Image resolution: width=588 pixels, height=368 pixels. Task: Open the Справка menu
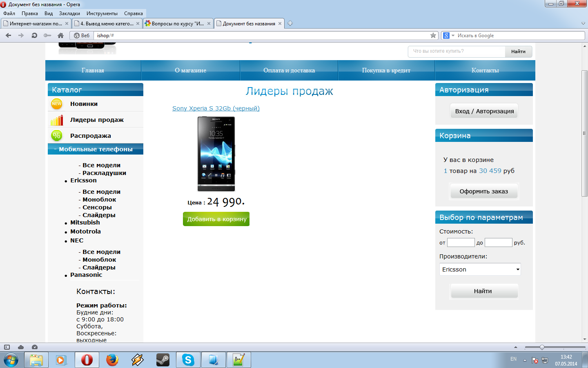pos(134,13)
